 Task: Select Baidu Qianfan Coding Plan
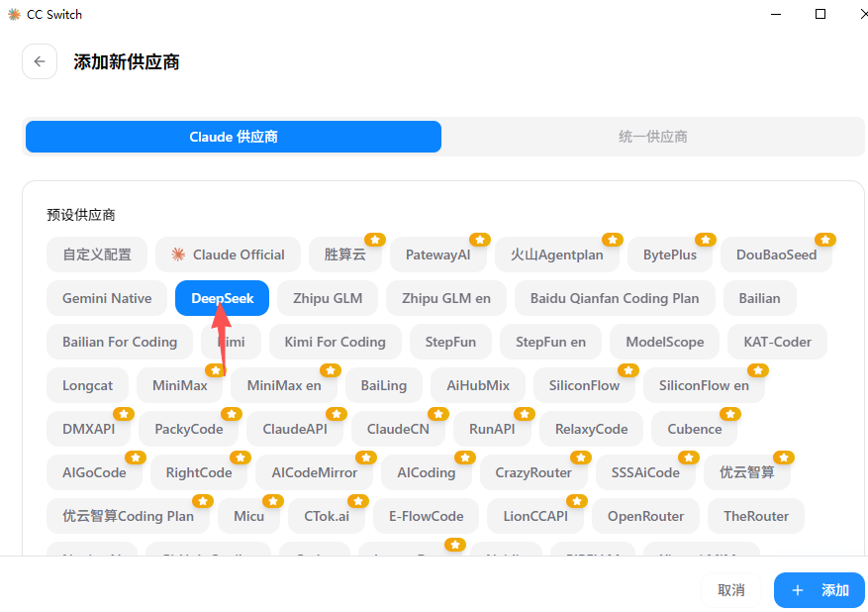pyautogui.click(x=615, y=298)
